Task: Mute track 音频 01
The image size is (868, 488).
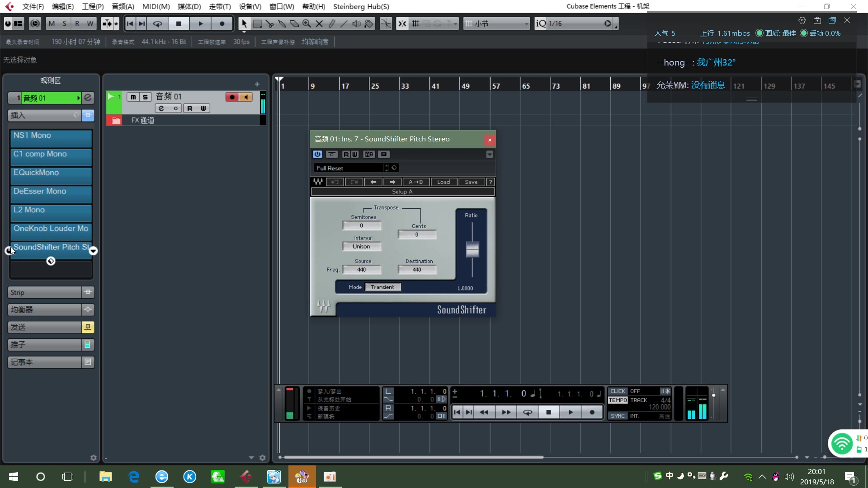Action: tap(133, 97)
